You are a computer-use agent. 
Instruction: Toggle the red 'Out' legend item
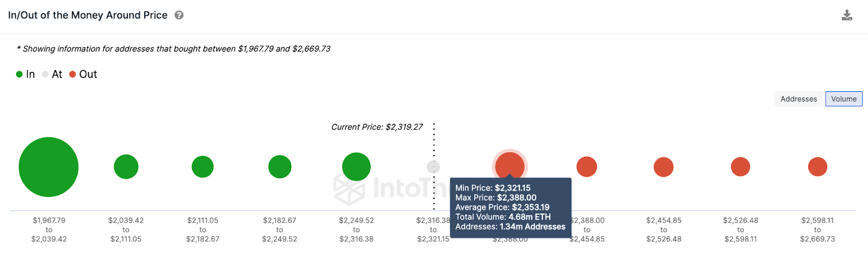83,74
